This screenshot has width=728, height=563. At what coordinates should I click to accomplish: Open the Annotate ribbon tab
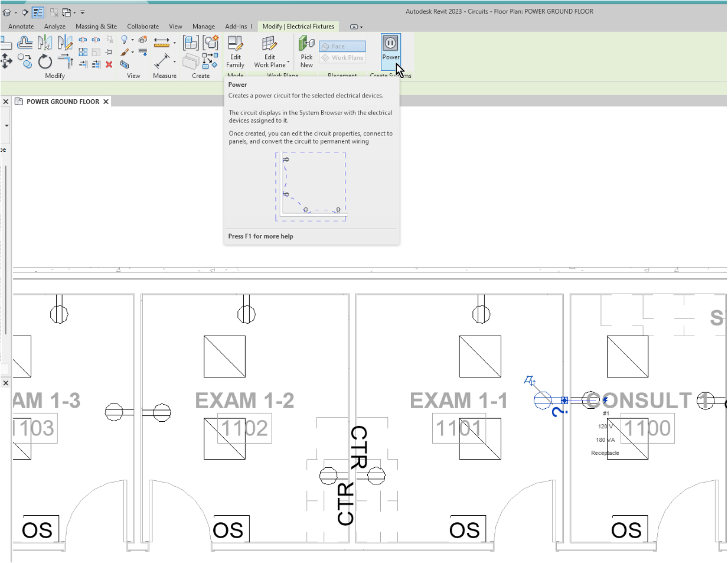pyautogui.click(x=21, y=26)
